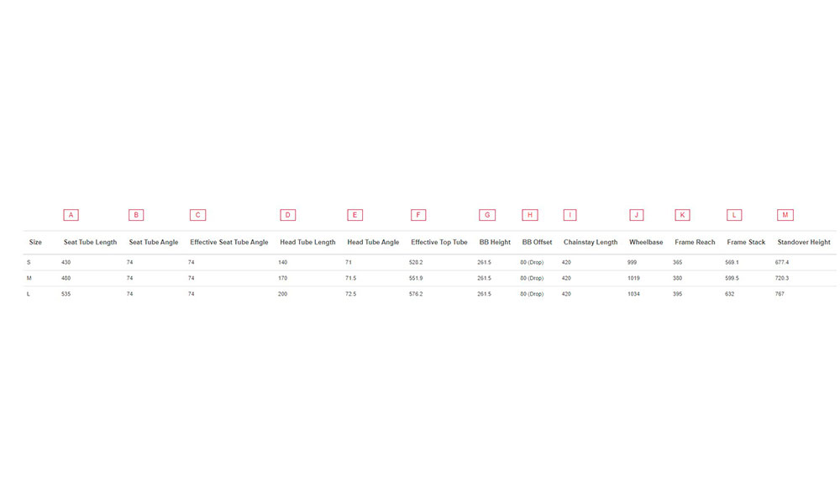Select the H marker above BB Offset
The width and height of the screenshot is (840, 504).
click(530, 215)
